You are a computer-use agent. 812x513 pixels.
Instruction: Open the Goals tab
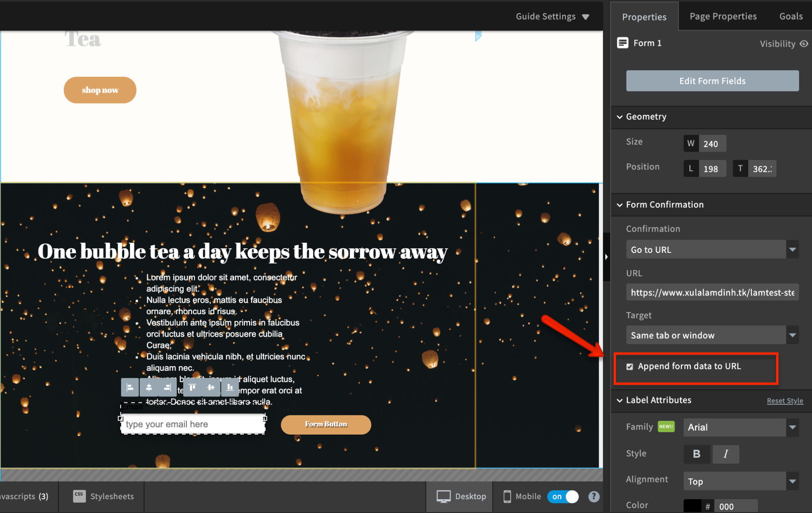click(x=790, y=16)
